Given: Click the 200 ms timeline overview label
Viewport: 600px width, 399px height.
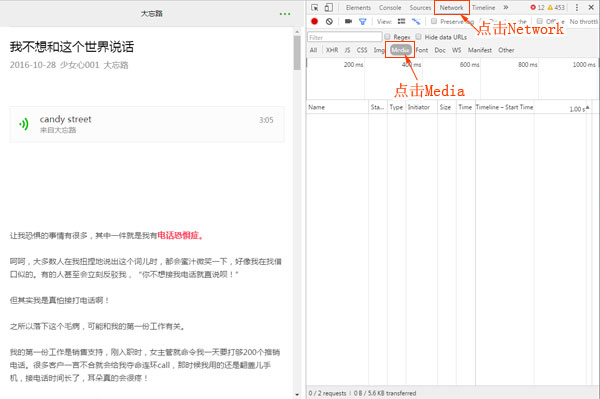Looking at the screenshot, I should [x=353, y=65].
